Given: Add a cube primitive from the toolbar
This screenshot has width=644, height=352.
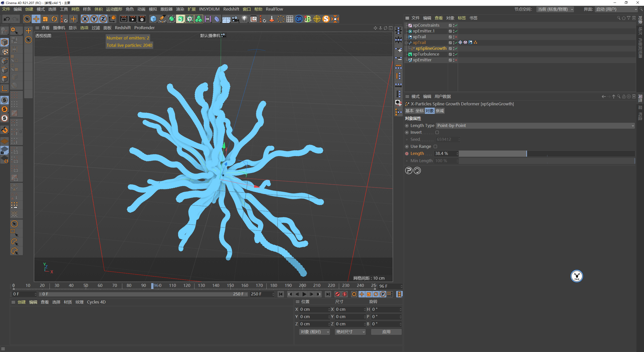Looking at the screenshot, I should (x=153, y=19).
